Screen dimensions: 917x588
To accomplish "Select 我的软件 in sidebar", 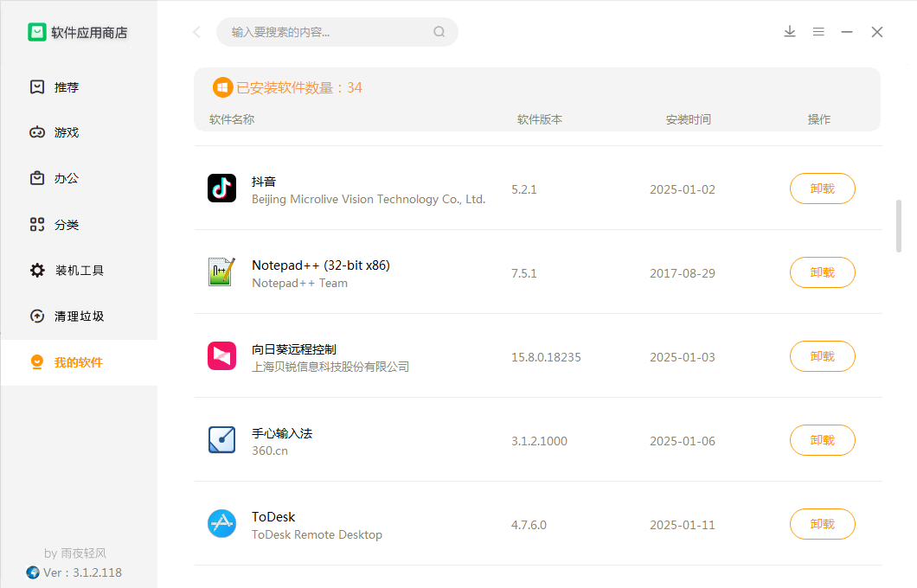I will (79, 362).
